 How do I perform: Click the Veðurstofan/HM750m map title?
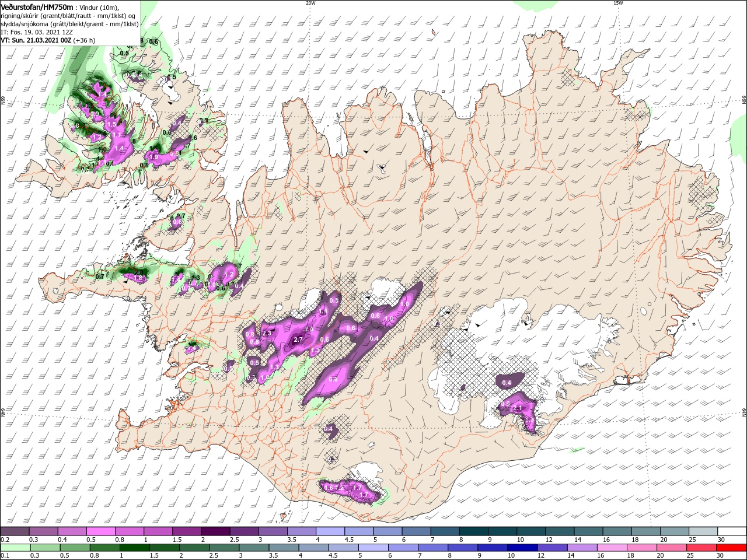click(37, 6)
